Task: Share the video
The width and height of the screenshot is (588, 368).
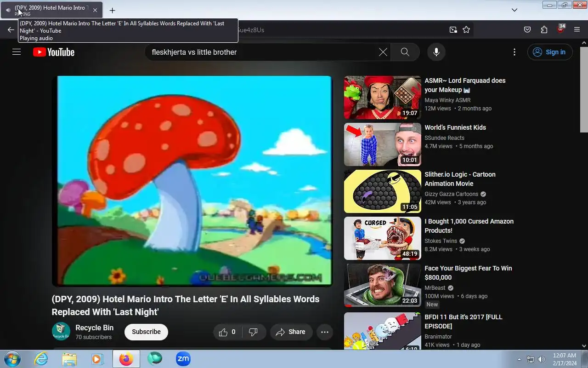Action: [290, 332]
